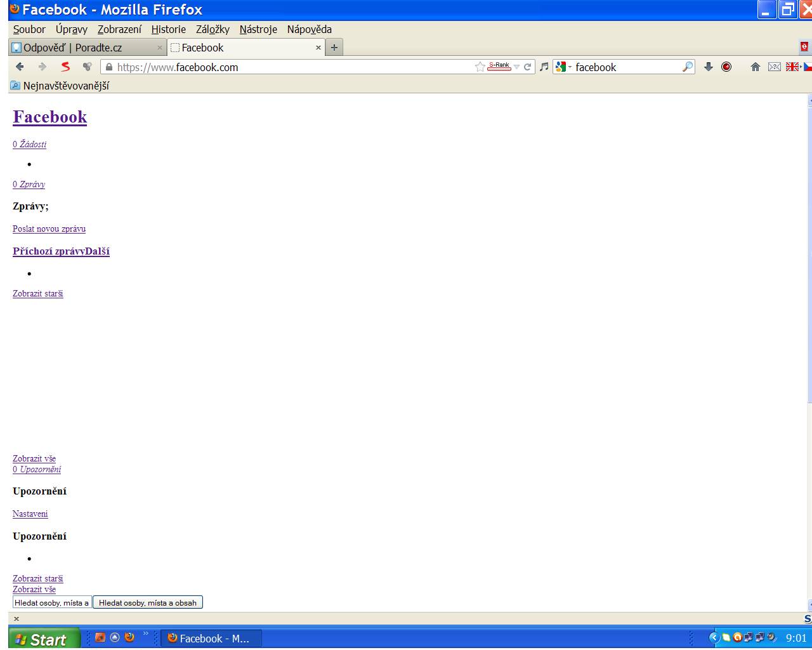Viewport: 812px width, 650px height.
Task: Expand the quick launch overflow chevron
Action: [x=146, y=633]
